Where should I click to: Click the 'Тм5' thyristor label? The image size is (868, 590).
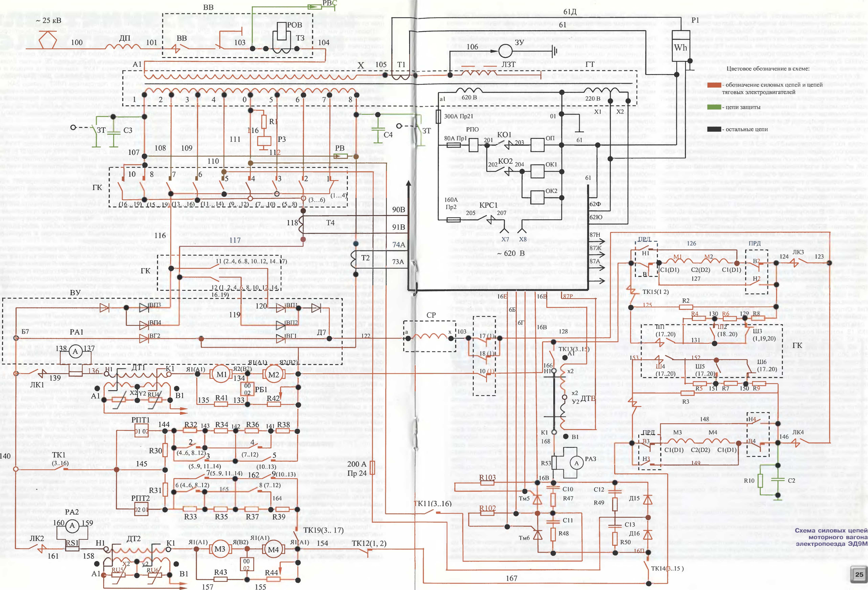524,498
